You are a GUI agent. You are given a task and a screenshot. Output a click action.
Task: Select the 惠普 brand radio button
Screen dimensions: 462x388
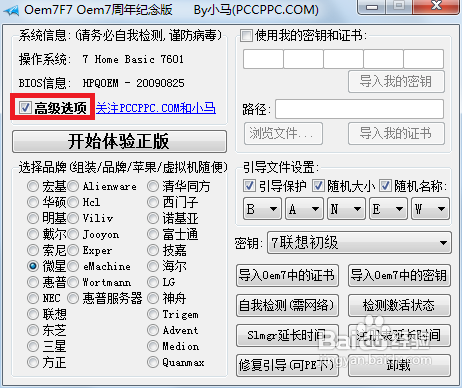pos(33,282)
